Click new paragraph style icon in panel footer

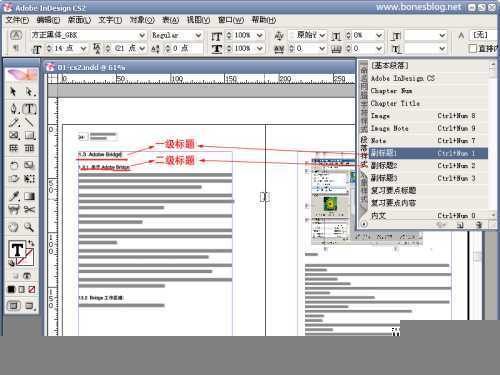coord(460,225)
